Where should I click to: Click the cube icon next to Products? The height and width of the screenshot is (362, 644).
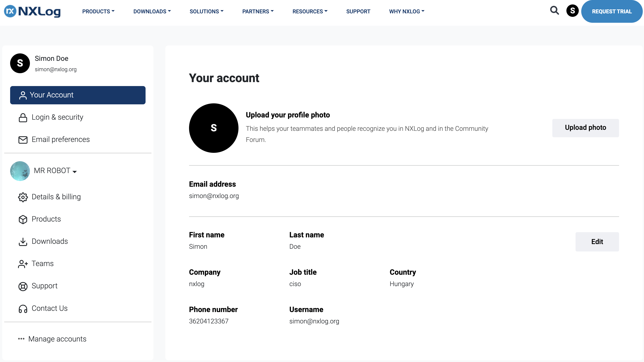tap(23, 219)
